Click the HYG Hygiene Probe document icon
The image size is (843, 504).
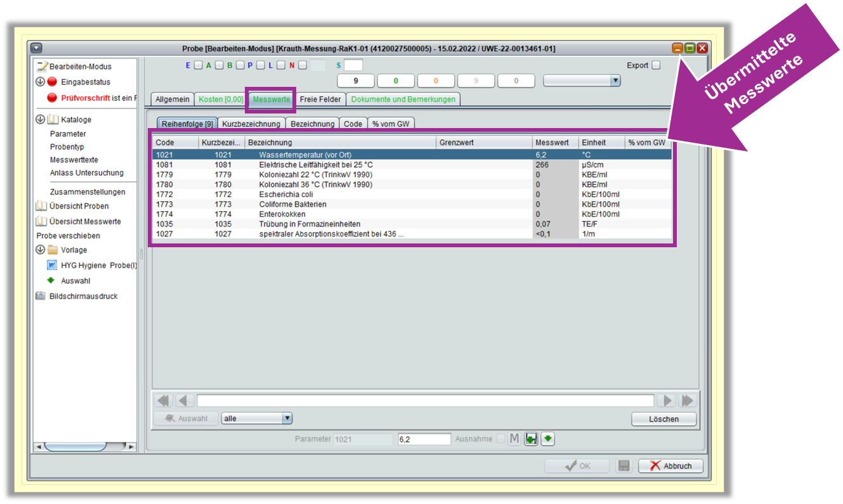53,265
